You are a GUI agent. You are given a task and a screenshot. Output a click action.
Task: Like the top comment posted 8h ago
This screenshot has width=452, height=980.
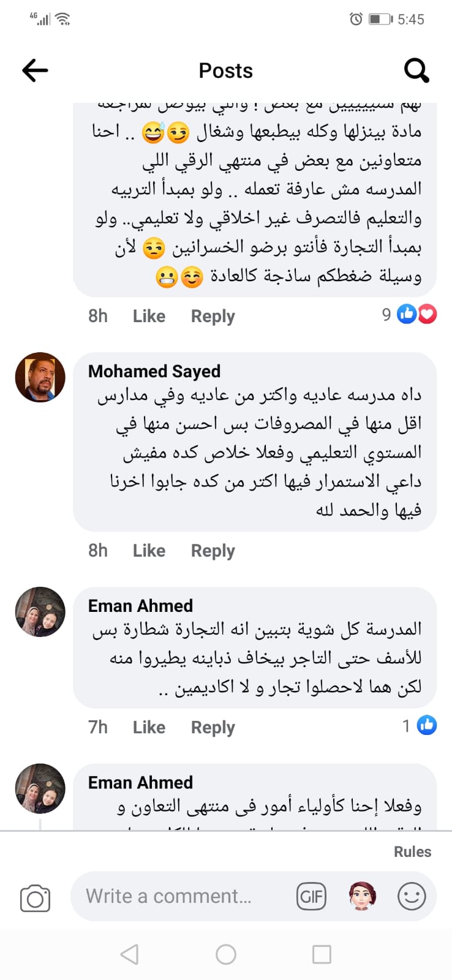point(149,316)
